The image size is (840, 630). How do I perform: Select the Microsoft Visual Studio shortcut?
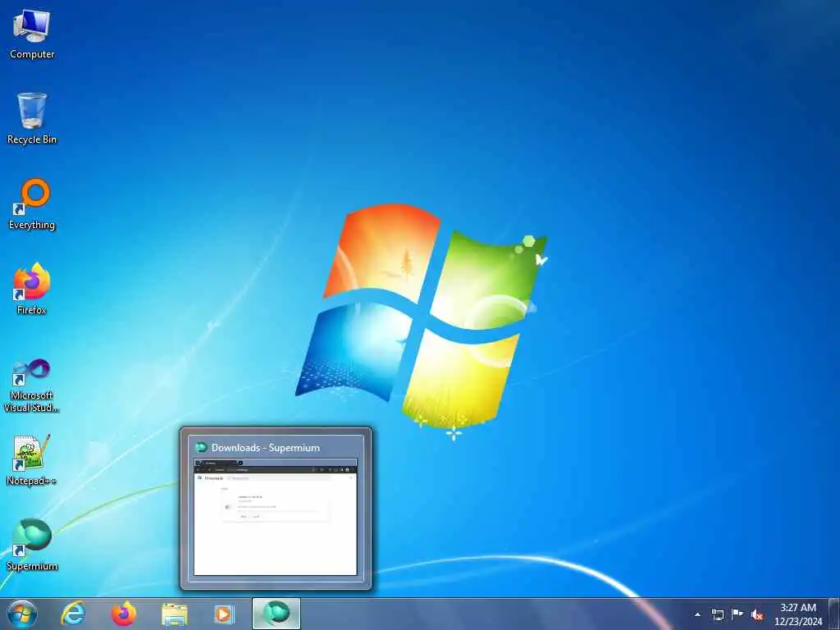click(x=32, y=386)
